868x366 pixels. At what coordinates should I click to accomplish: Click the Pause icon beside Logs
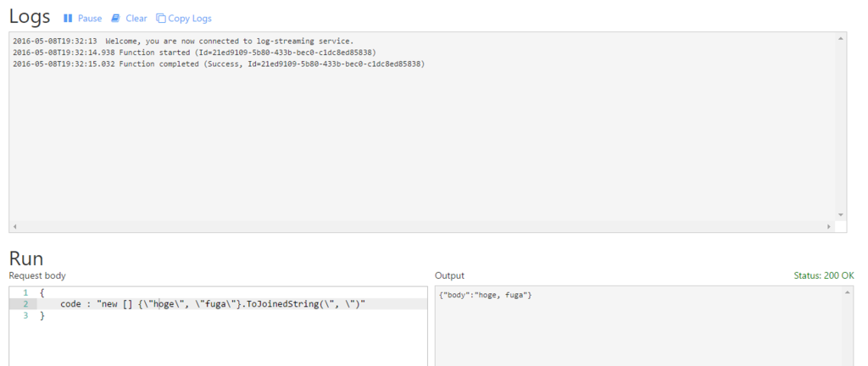pyautogui.click(x=68, y=19)
